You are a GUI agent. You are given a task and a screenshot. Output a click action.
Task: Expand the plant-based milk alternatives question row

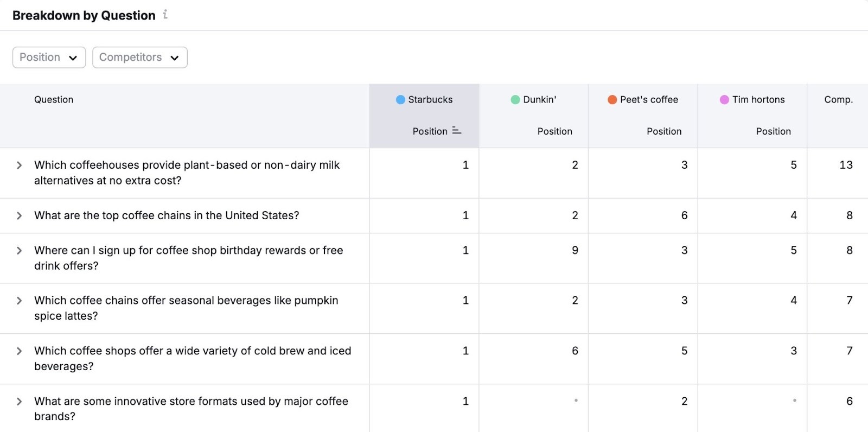coord(19,165)
